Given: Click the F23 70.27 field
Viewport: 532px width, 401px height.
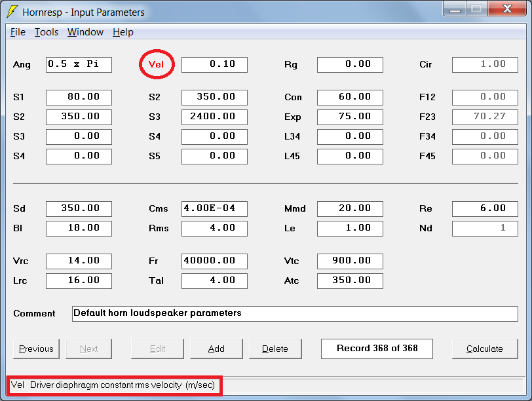Looking at the screenshot, I should click(x=485, y=117).
